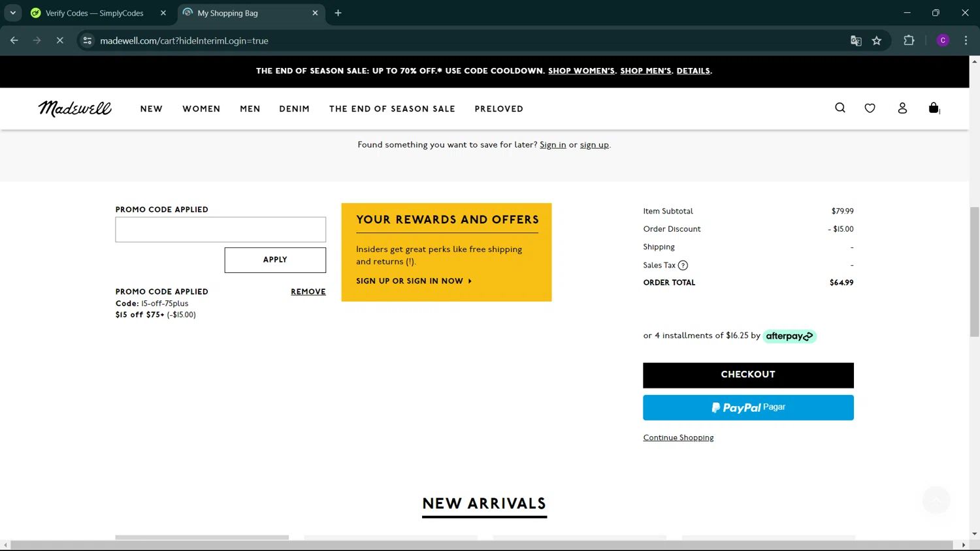The height and width of the screenshot is (551, 980).
Task: Open the search magnifier icon
Action: click(840, 108)
